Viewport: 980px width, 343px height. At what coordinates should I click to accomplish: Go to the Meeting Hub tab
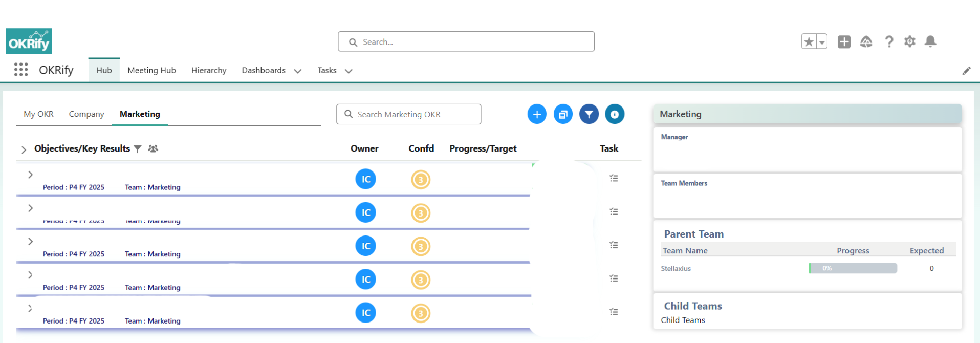151,70
